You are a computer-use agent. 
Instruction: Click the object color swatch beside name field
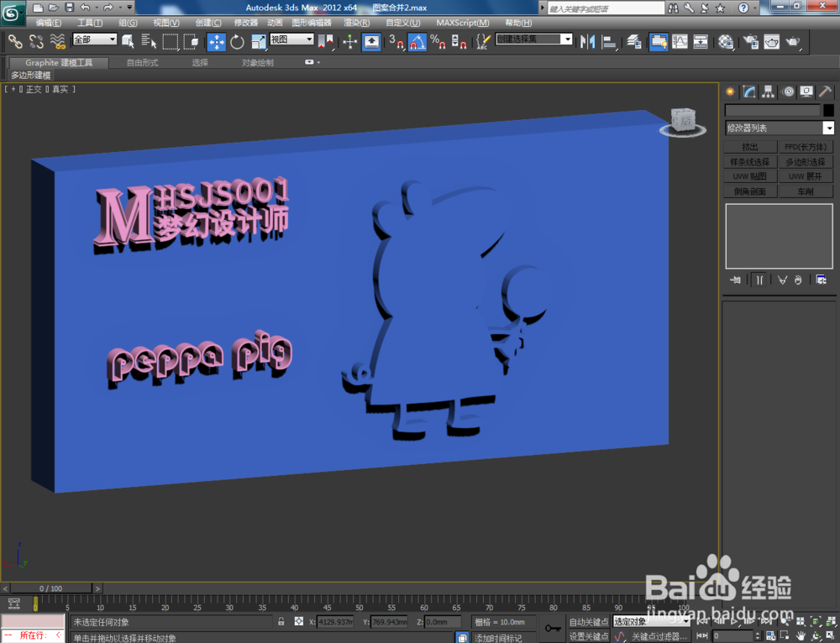pyautogui.click(x=828, y=110)
